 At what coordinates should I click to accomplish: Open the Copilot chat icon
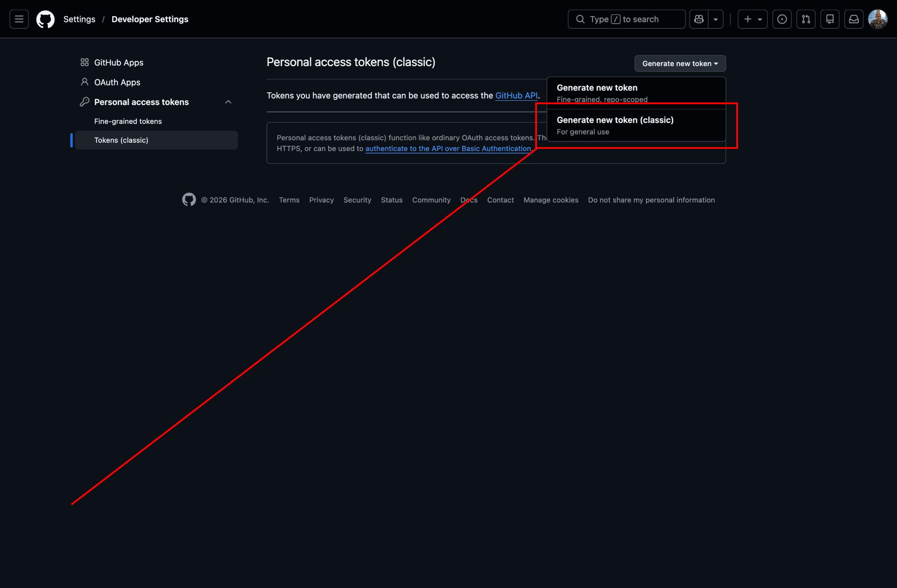[x=699, y=19]
